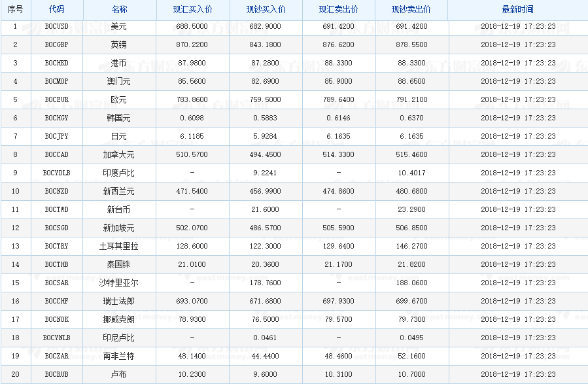Select 5.9284 in the 日元 row
The width and height of the screenshot is (588, 384).
[x=265, y=137]
